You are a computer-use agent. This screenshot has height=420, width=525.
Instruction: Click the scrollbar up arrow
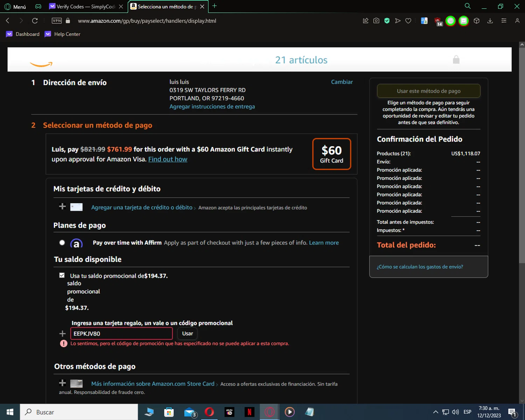click(522, 45)
